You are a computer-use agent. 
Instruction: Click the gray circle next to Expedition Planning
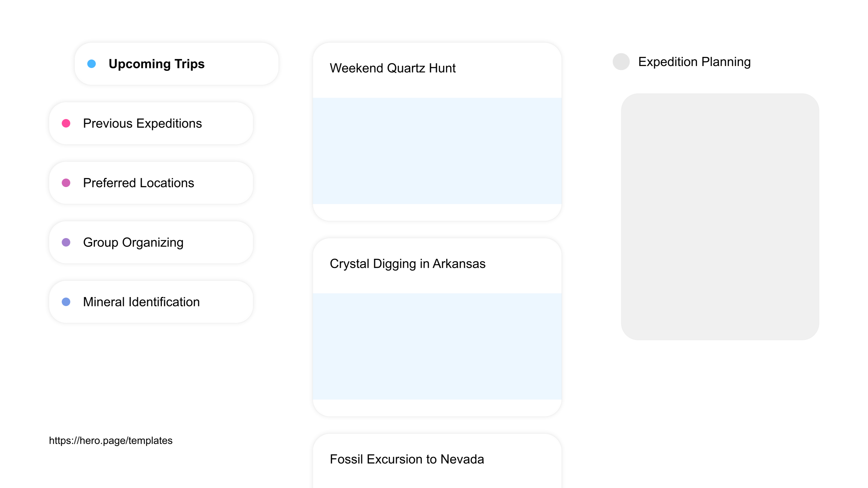tap(621, 61)
